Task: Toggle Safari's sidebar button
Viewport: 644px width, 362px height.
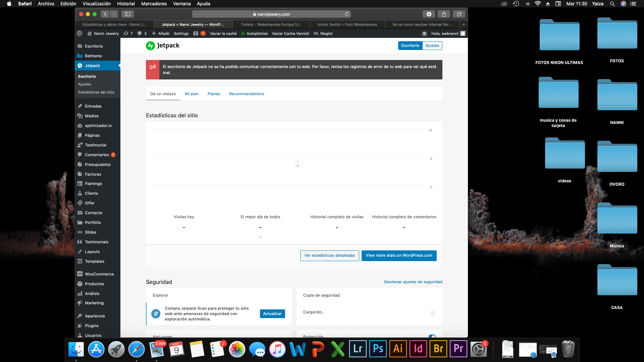Action: coord(127,14)
